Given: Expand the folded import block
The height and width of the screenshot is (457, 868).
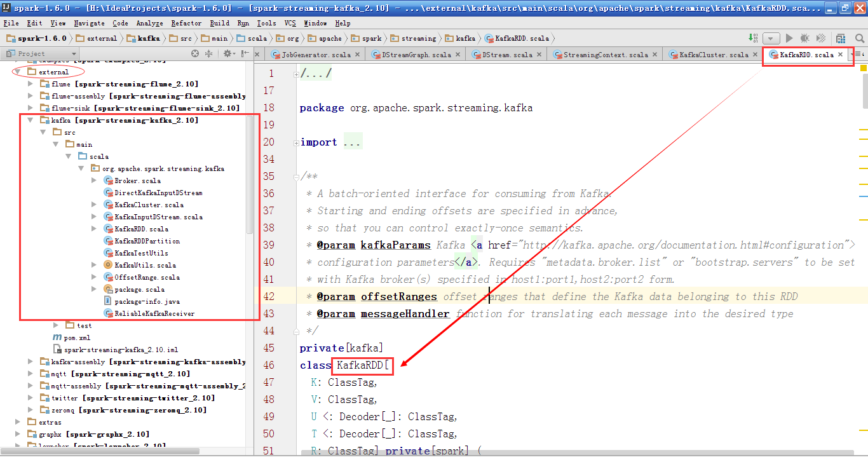Looking at the screenshot, I should tap(352, 142).
